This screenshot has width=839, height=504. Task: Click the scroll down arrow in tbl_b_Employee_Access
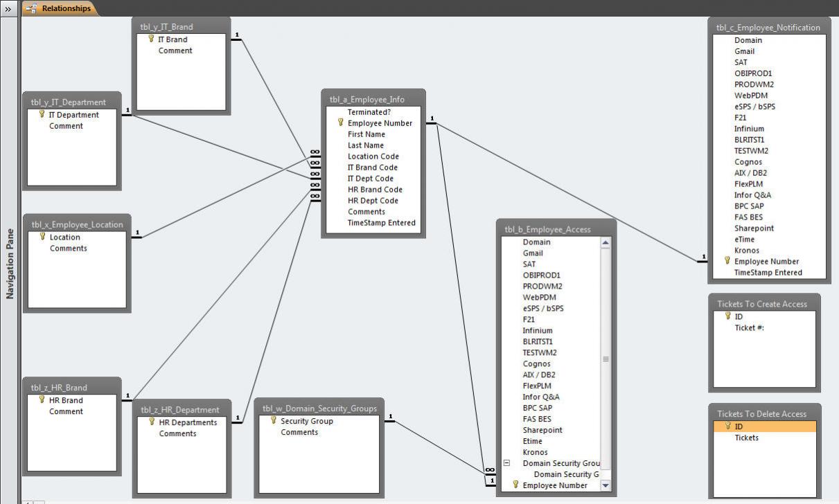(x=606, y=485)
